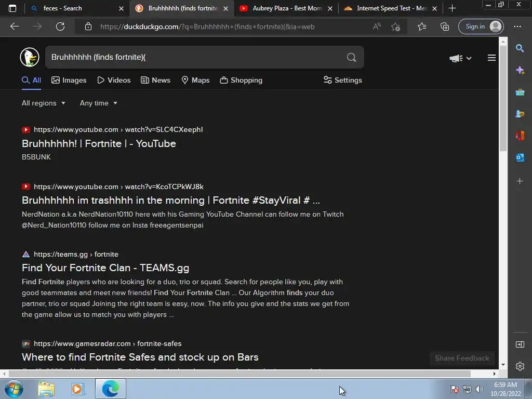Viewport: 532px width, 399px height.
Task: Open Bruhhhhhh im trashhhh in the morning result
Action: (x=170, y=200)
